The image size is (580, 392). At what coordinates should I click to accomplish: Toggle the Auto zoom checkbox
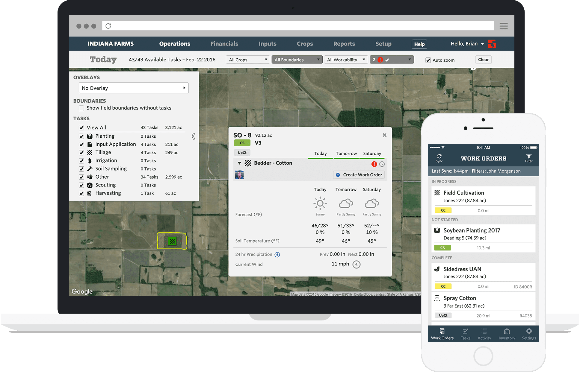click(428, 60)
